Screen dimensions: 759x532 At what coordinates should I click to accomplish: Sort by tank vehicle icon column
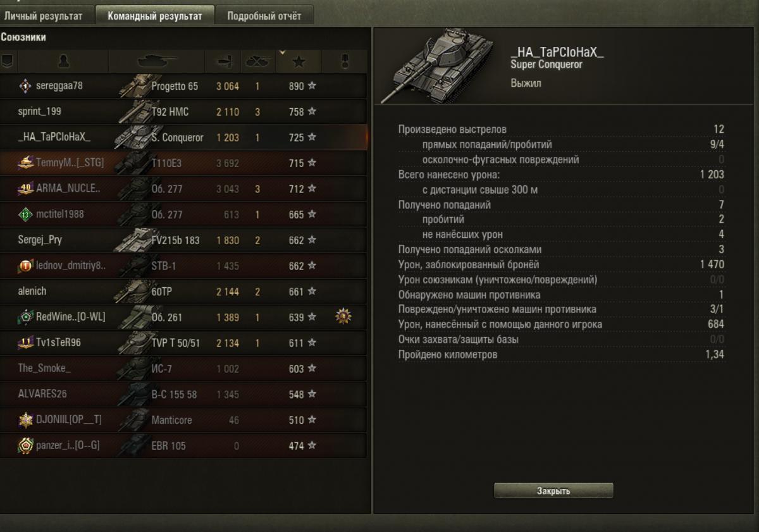[157, 61]
